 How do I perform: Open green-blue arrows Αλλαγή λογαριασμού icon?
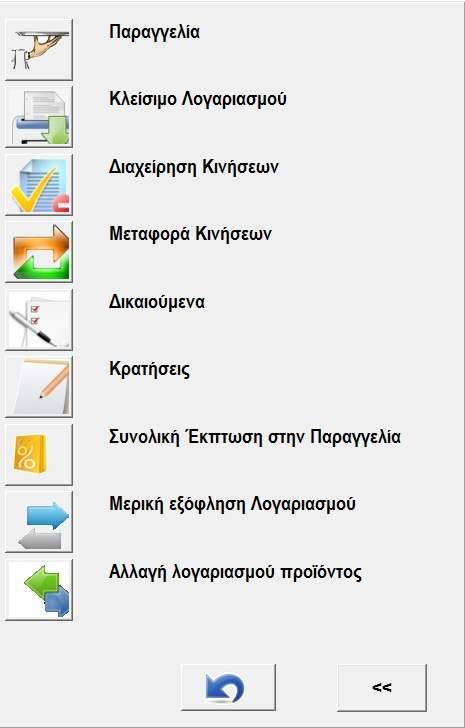[x=39, y=590]
